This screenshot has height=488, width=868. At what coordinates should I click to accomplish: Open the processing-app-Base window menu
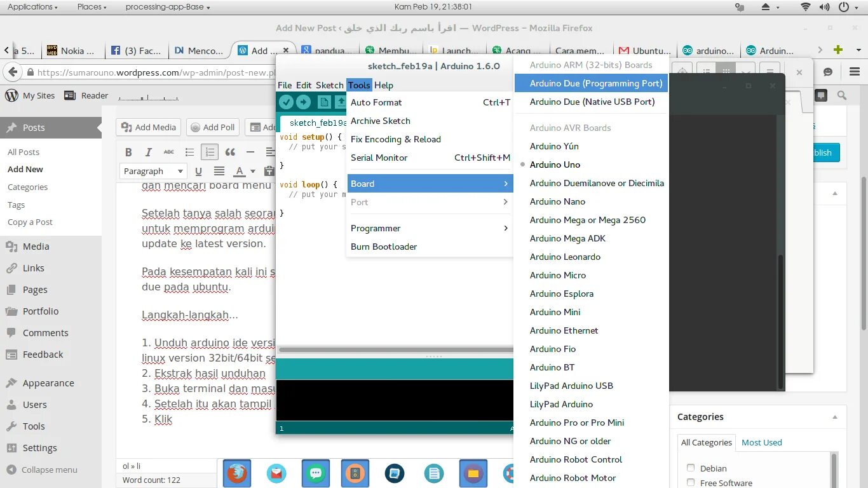(168, 7)
